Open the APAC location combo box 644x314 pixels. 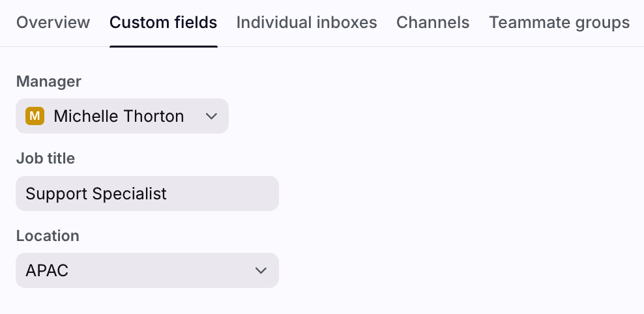[x=147, y=270]
